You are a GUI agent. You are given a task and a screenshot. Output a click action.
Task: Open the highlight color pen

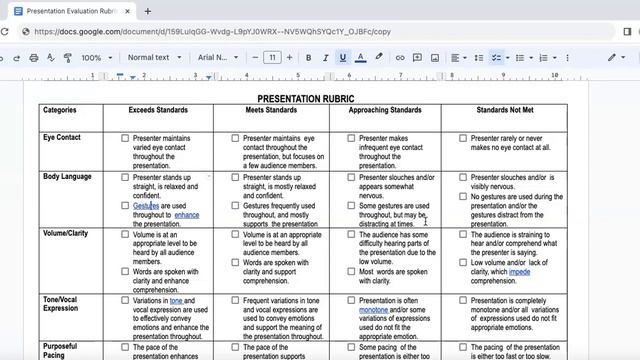click(379, 57)
